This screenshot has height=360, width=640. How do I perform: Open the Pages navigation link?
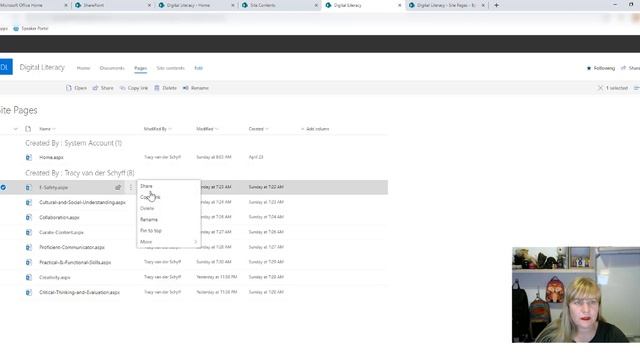coord(140,68)
